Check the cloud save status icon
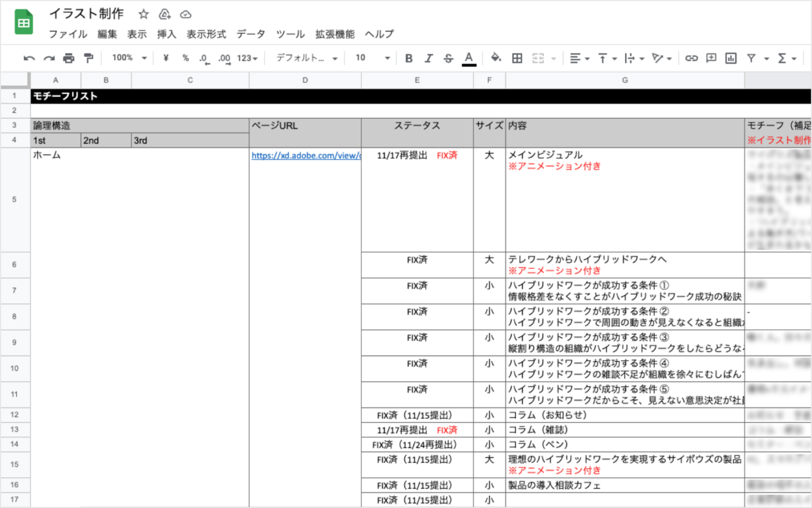Image resolution: width=812 pixels, height=508 pixels. point(186,14)
